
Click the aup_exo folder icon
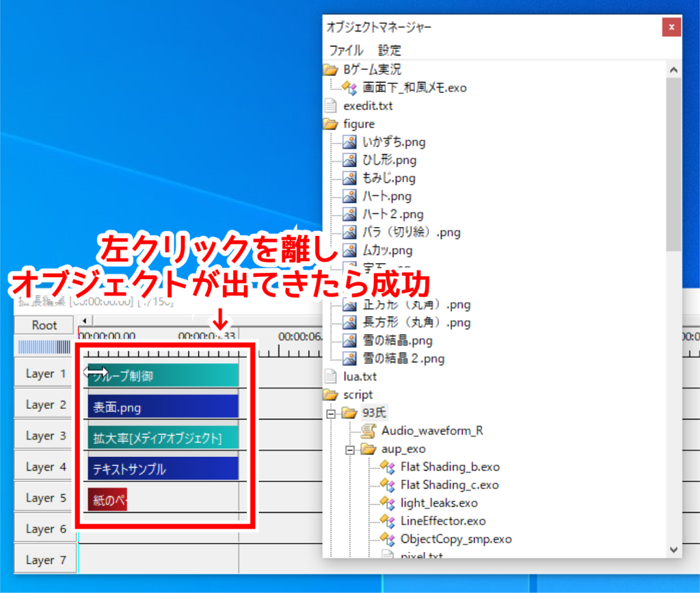pyautogui.click(x=368, y=449)
